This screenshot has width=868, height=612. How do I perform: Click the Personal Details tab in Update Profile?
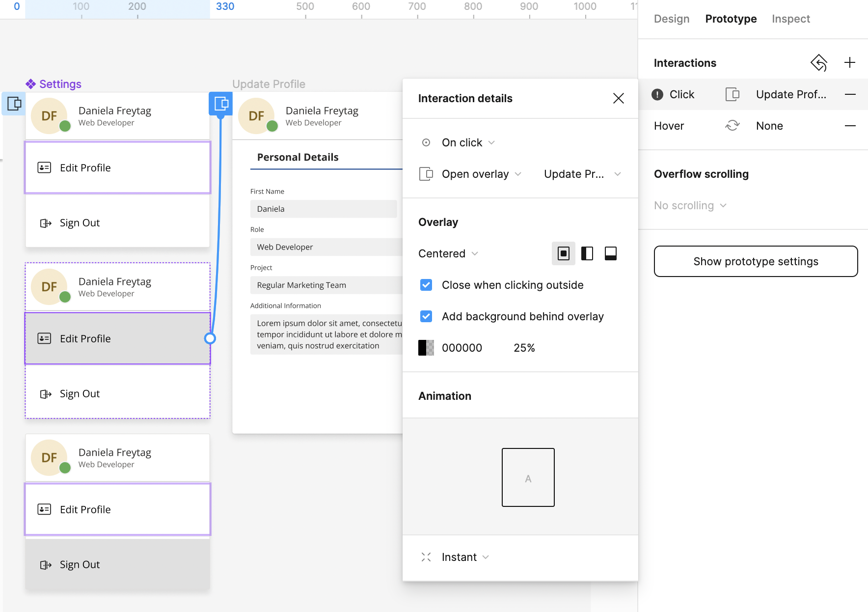pyautogui.click(x=298, y=157)
